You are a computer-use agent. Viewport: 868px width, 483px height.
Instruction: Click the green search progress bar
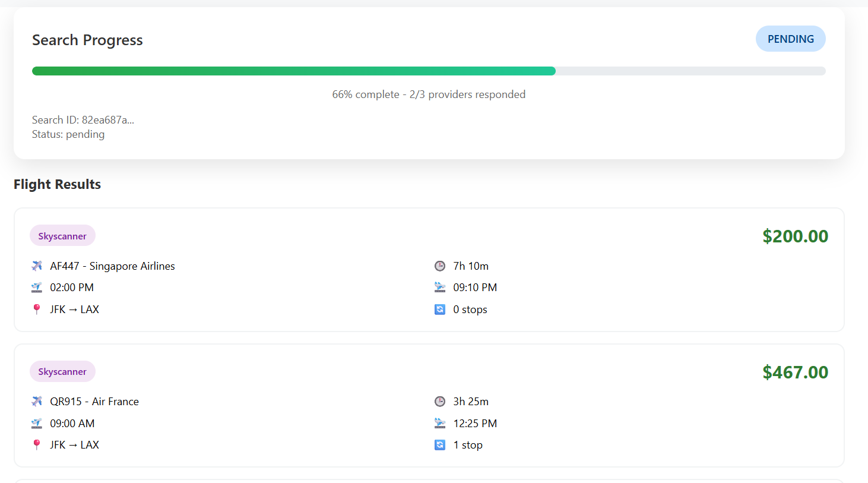[294, 71]
